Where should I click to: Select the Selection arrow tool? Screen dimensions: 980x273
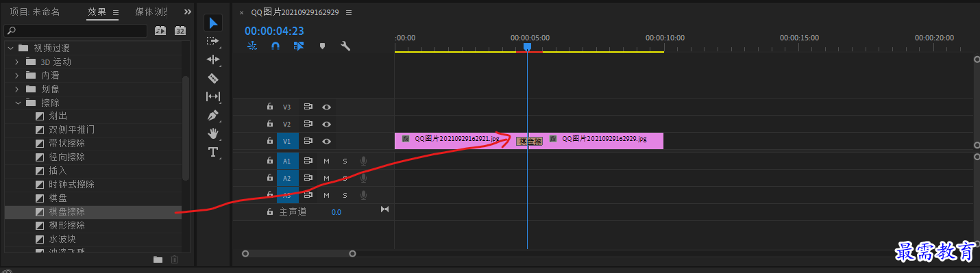pyautogui.click(x=214, y=23)
